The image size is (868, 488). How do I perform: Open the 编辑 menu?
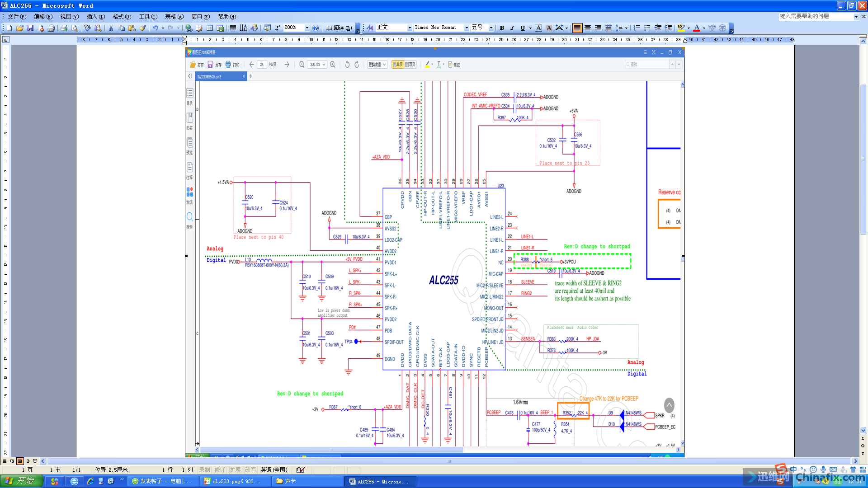tap(43, 17)
